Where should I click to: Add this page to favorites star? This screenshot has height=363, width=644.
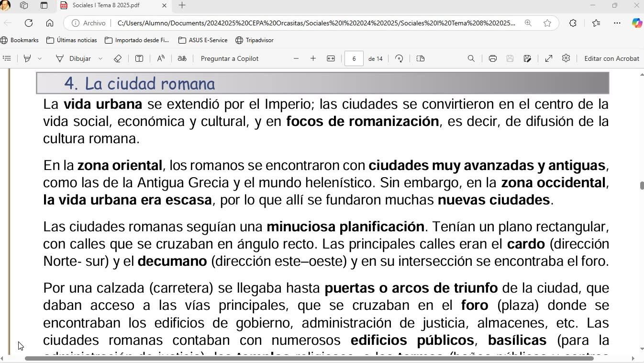pyautogui.click(x=547, y=23)
